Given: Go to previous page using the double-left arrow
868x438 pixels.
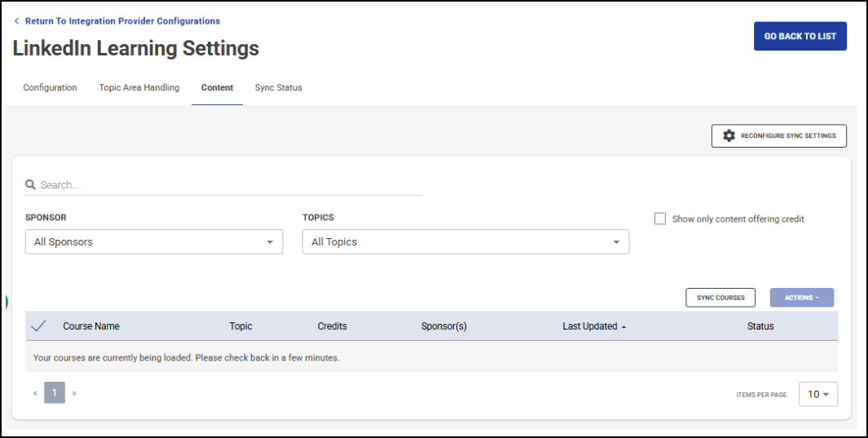Looking at the screenshot, I should [x=35, y=393].
